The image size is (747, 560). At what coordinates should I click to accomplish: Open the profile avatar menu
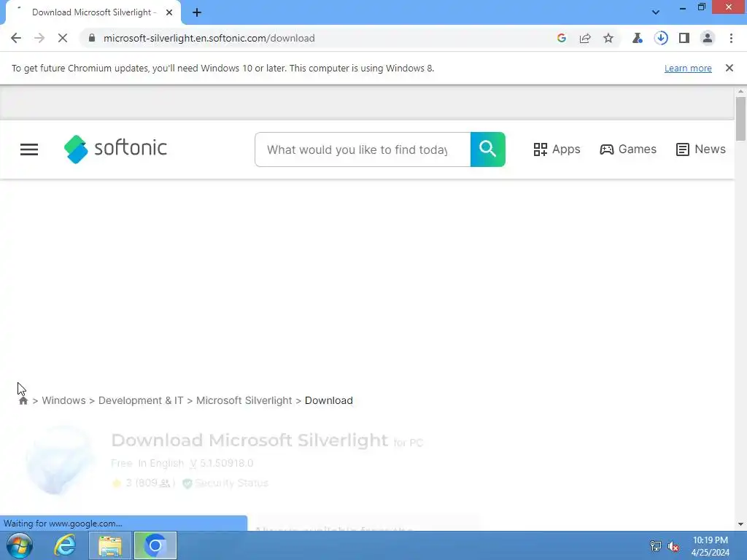[708, 38]
